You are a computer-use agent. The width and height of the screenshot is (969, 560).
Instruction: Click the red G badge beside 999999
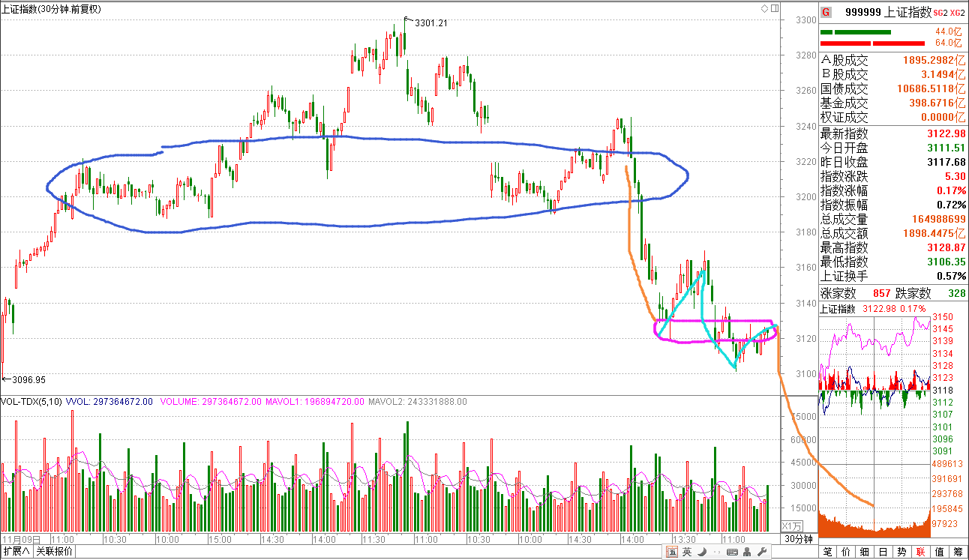[x=826, y=12]
